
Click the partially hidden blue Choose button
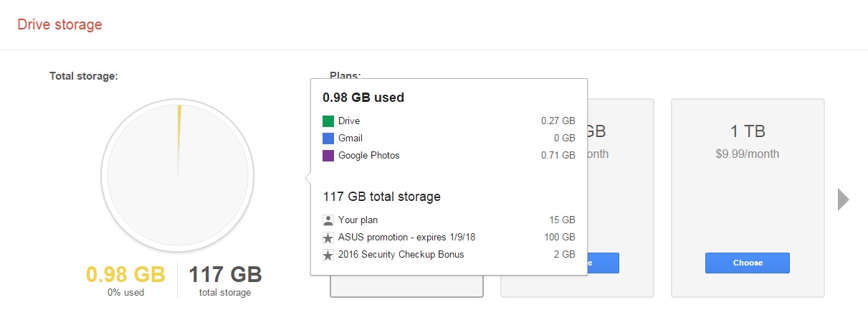(603, 263)
